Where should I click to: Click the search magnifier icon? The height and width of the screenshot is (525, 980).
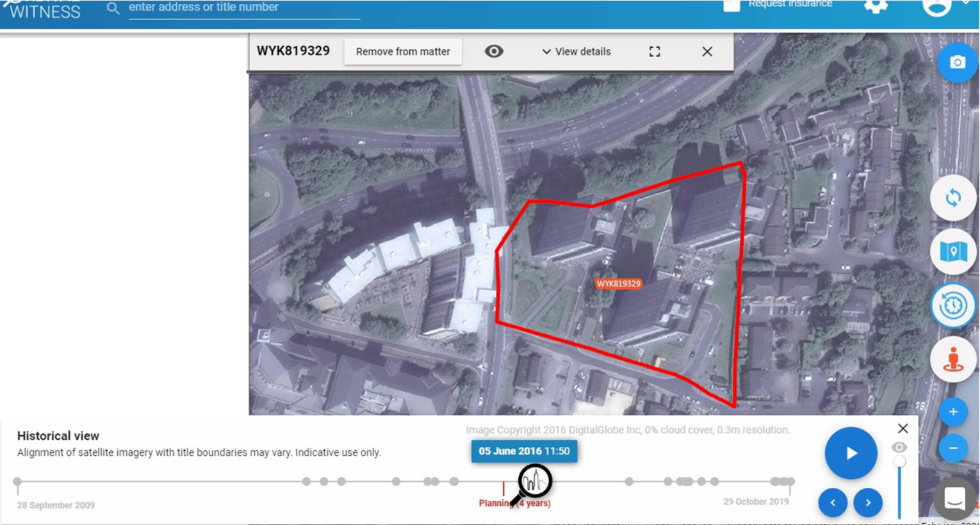point(113,8)
